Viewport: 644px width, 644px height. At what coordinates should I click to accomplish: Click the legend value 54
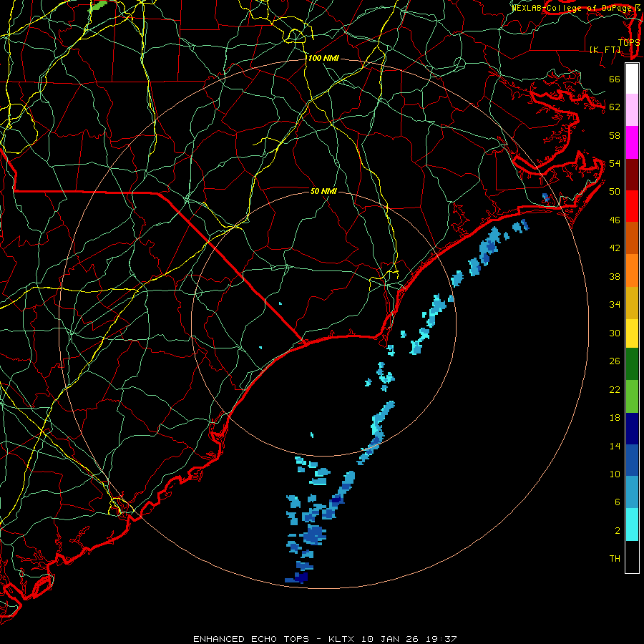click(x=615, y=163)
